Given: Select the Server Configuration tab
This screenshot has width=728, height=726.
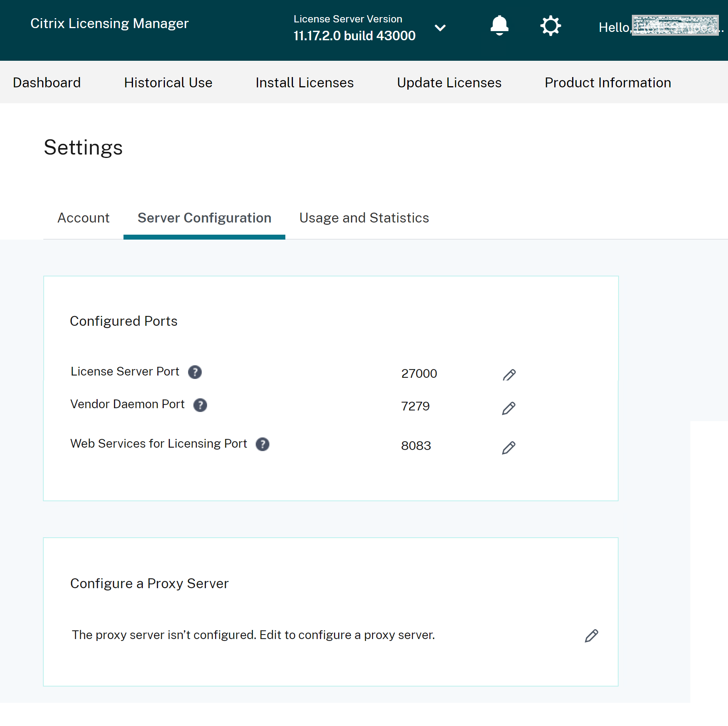Looking at the screenshot, I should pos(204,218).
